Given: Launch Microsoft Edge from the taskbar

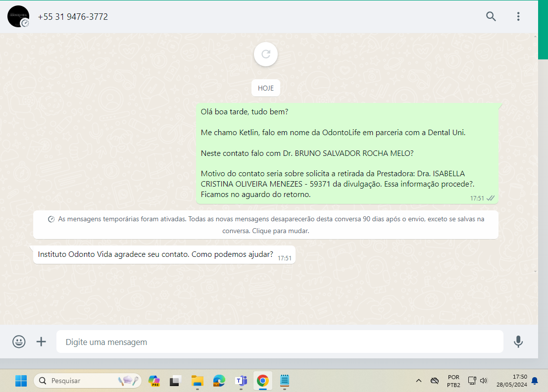Looking at the screenshot, I should pos(219,381).
